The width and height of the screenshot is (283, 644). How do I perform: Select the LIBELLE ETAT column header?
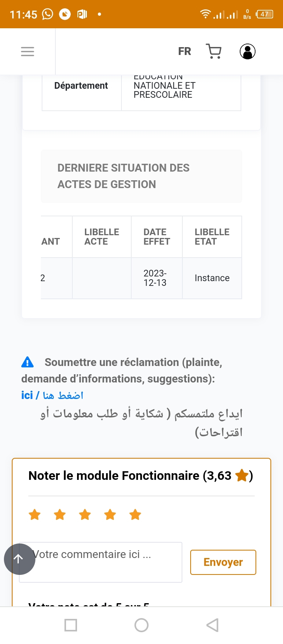coord(212,237)
